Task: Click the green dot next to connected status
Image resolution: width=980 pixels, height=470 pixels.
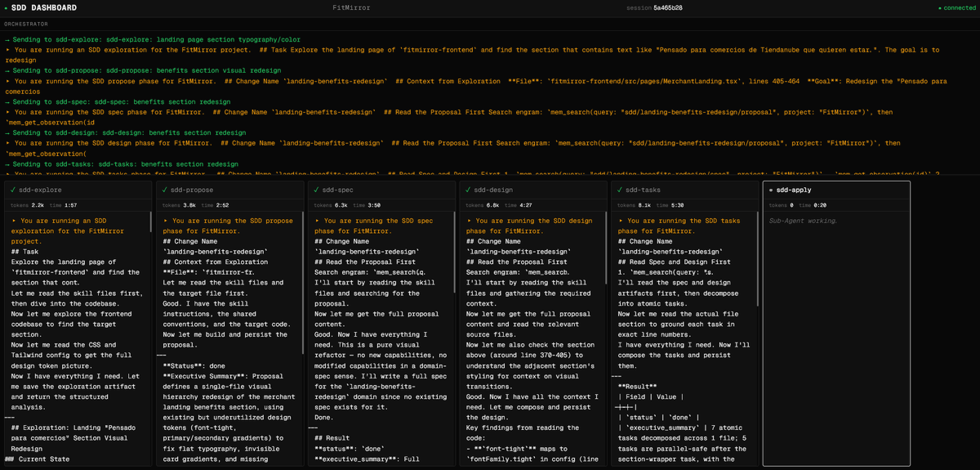Action: point(941,7)
